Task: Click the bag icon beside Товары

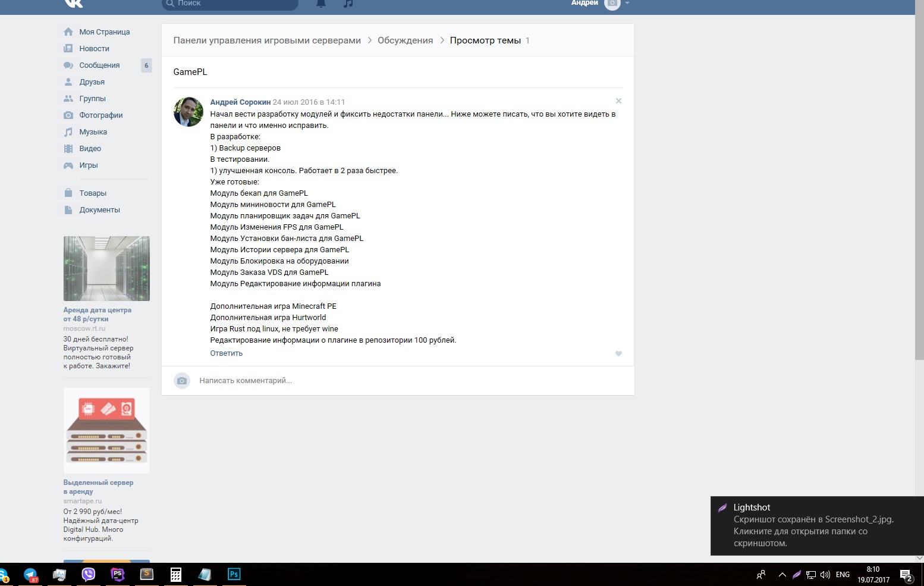Action: click(68, 193)
